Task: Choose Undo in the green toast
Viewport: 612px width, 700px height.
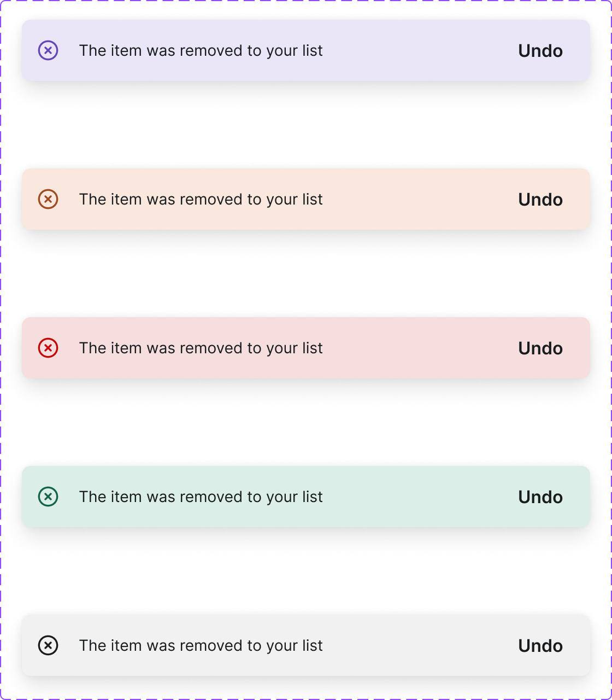Action: (540, 497)
